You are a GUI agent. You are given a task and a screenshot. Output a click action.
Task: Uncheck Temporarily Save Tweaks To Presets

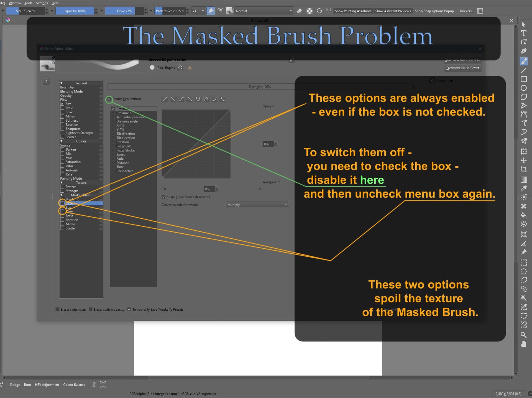pyautogui.click(x=129, y=309)
